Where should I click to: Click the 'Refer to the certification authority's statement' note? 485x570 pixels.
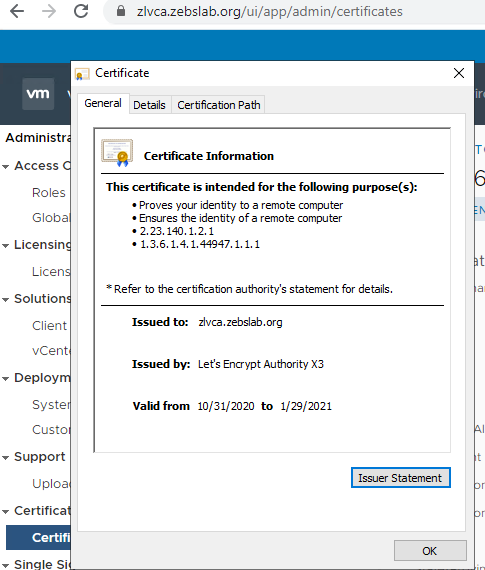click(249, 289)
